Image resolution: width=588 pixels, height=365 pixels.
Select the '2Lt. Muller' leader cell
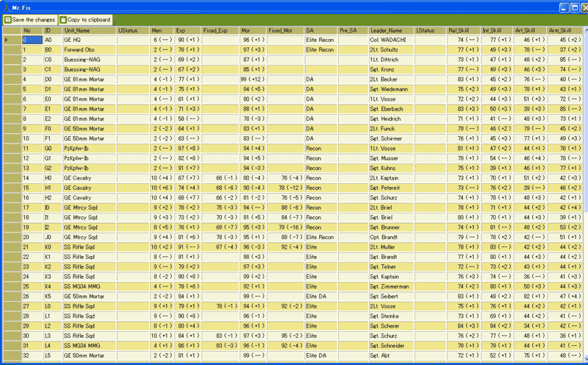click(x=392, y=247)
